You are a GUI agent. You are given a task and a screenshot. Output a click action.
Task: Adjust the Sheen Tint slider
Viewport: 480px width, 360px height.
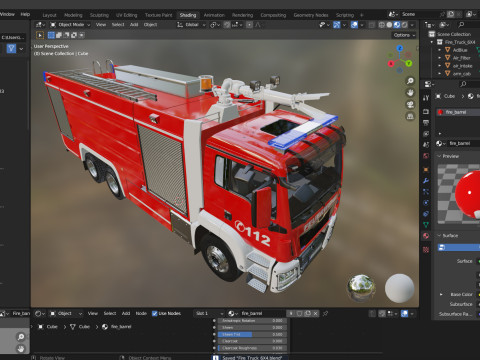[252, 334]
